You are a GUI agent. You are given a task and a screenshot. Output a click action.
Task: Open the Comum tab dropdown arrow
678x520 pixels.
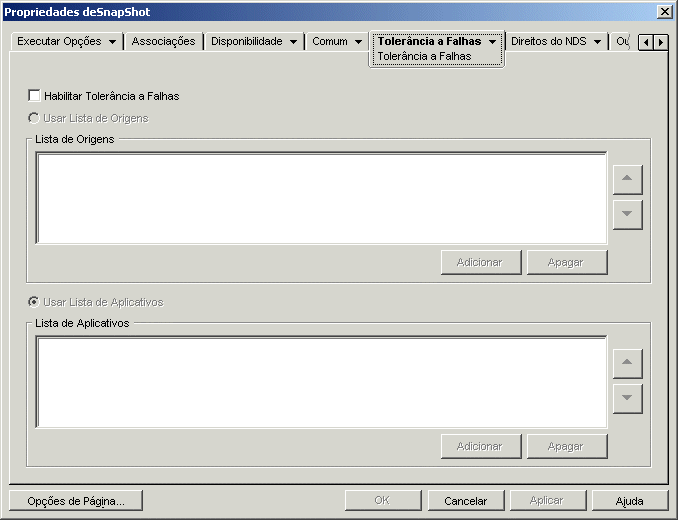(358, 42)
